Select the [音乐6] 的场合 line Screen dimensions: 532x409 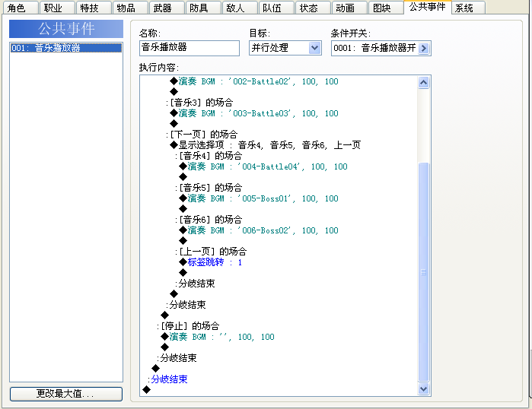tap(209, 220)
